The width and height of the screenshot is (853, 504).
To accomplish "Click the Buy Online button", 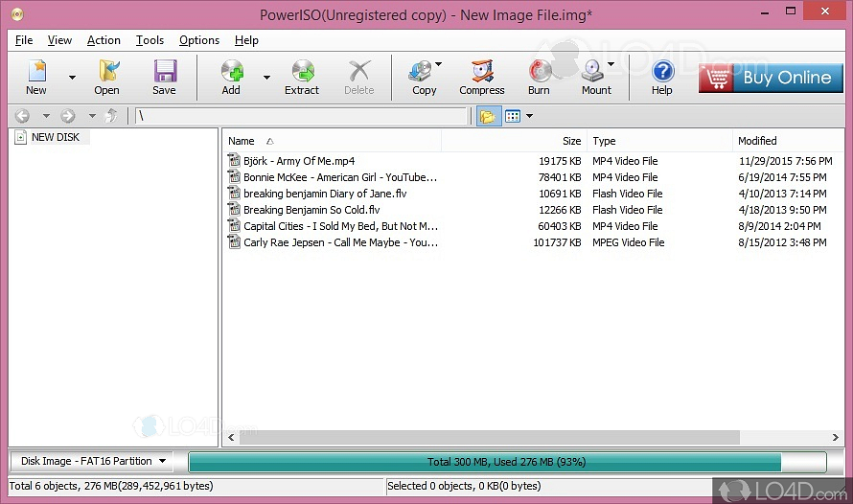I will (x=770, y=78).
